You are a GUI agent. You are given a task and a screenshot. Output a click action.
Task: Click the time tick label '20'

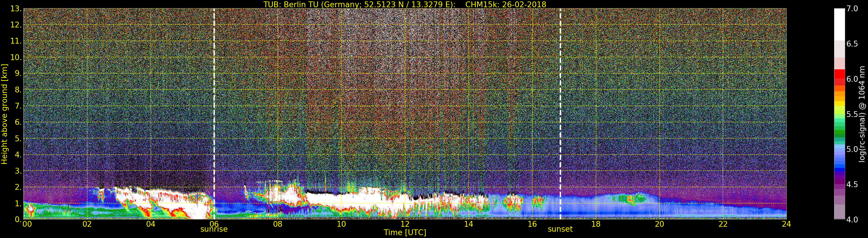click(x=659, y=224)
